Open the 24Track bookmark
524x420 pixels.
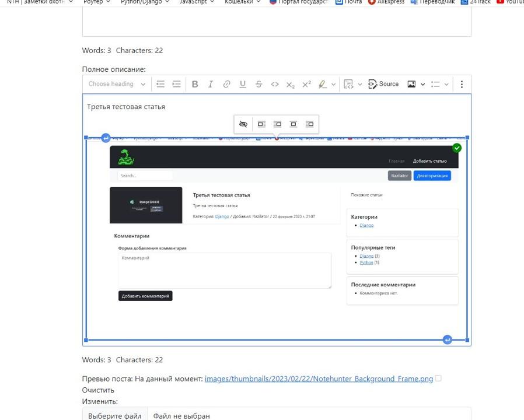tap(476, 2)
